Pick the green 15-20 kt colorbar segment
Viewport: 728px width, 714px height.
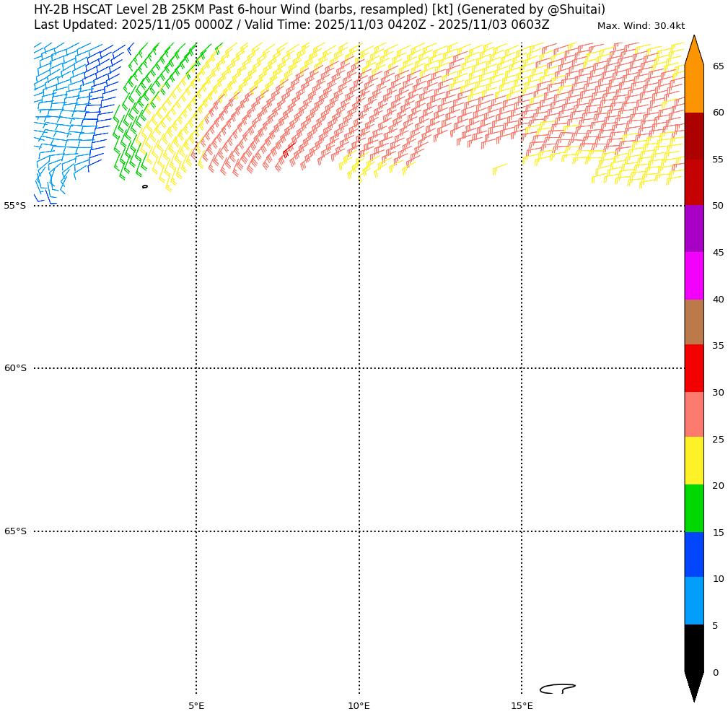(x=694, y=508)
